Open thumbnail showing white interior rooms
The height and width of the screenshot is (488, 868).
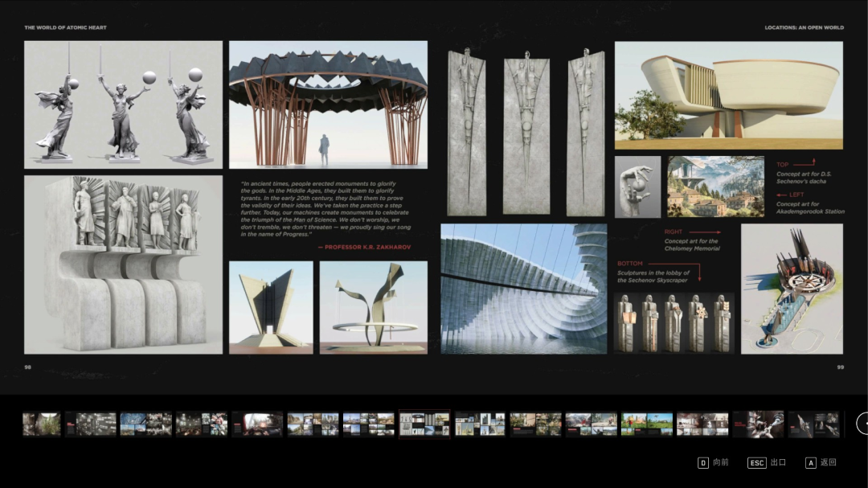[702, 424]
